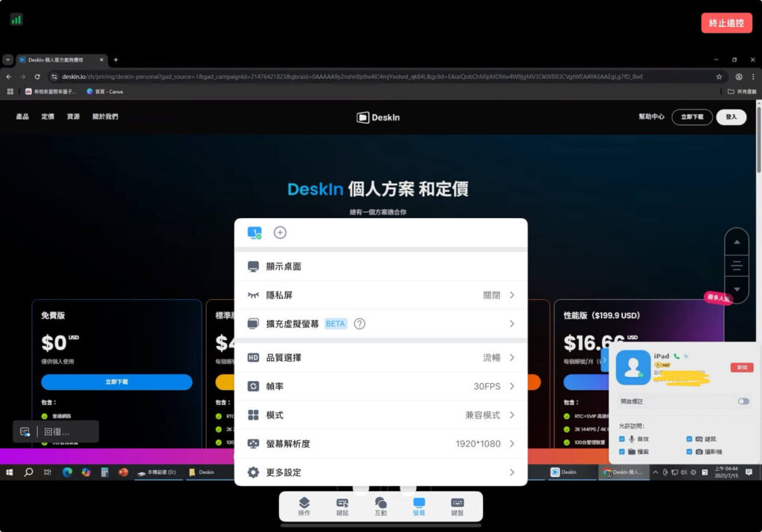The height and width of the screenshot is (532, 762).
Task: Uncheck the 檔案 access checkbox
Action: [622, 452]
